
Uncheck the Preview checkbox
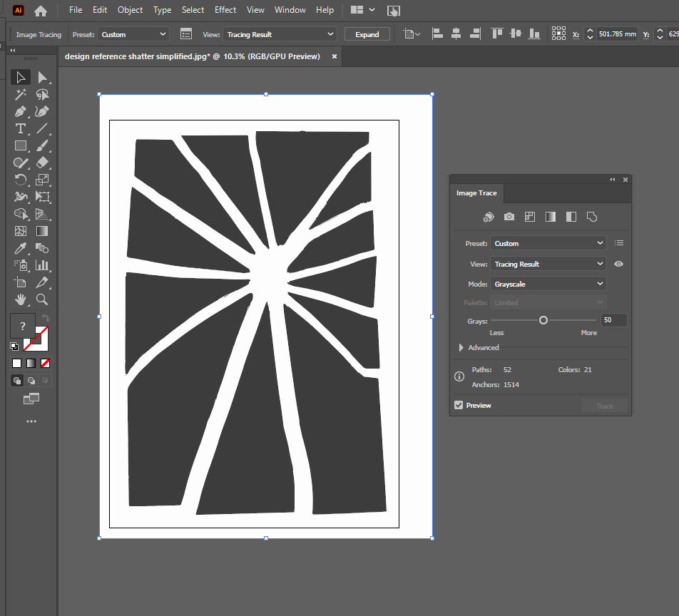(x=459, y=405)
